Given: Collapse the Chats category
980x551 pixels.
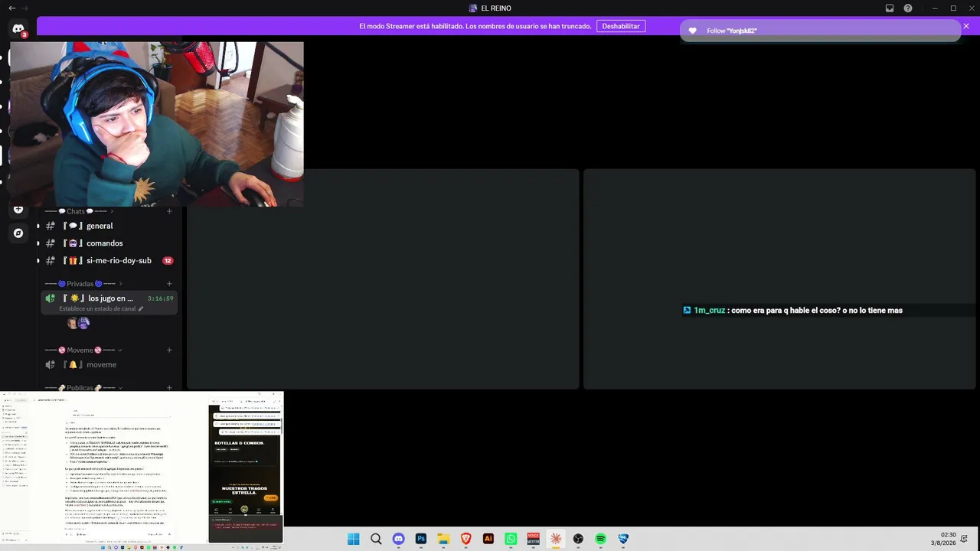Looking at the screenshot, I should (x=79, y=211).
